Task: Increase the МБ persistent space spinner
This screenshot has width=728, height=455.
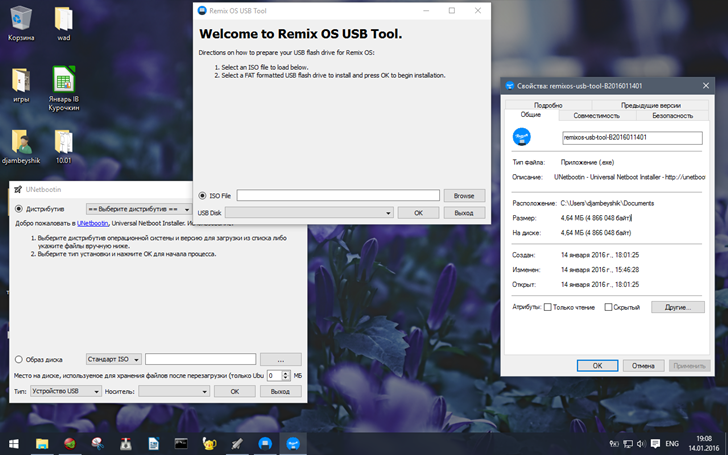Action: click(x=286, y=373)
